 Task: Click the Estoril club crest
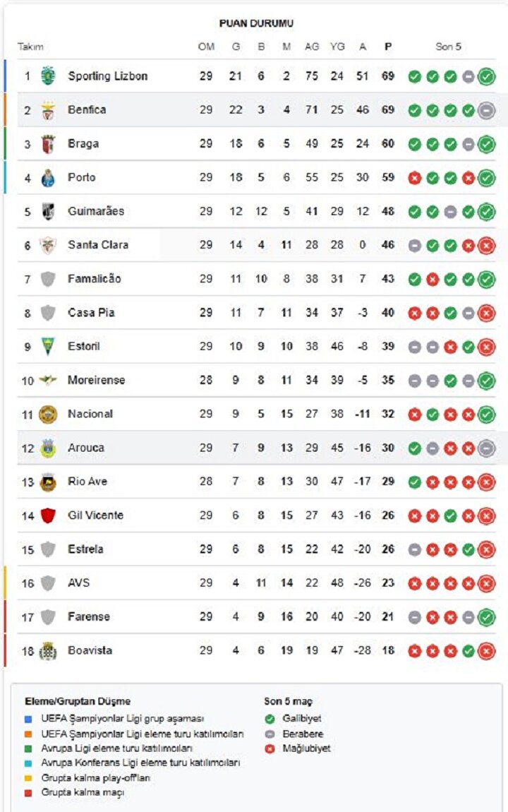(x=48, y=346)
